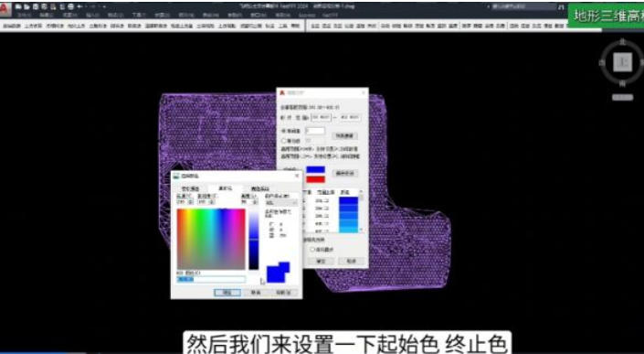This screenshot has height=354, width=644.
Task: Open the AutoCAD application menu logo
Action: point(5,9)
